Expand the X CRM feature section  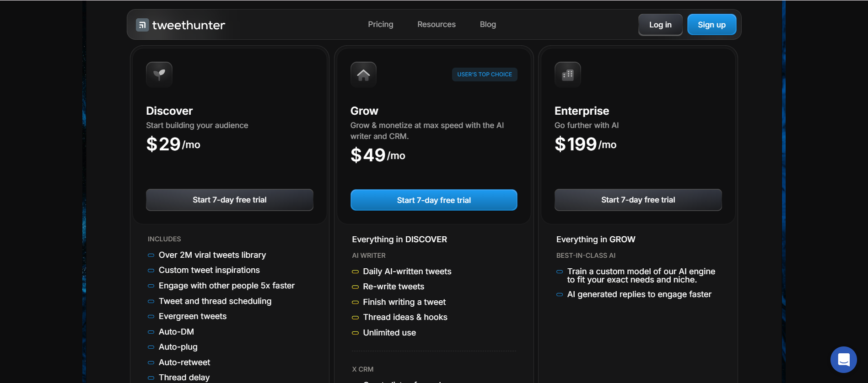tap(362, 369)
